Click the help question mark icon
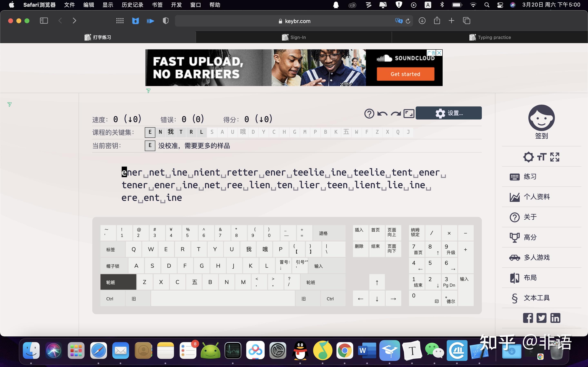Viewport: 588px width, 367px height. (369, 113)
